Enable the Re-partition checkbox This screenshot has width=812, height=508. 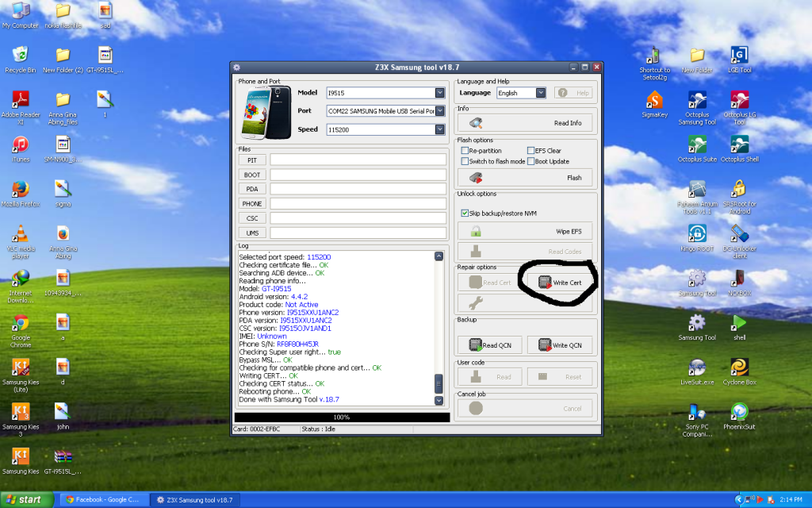point(465,150)
